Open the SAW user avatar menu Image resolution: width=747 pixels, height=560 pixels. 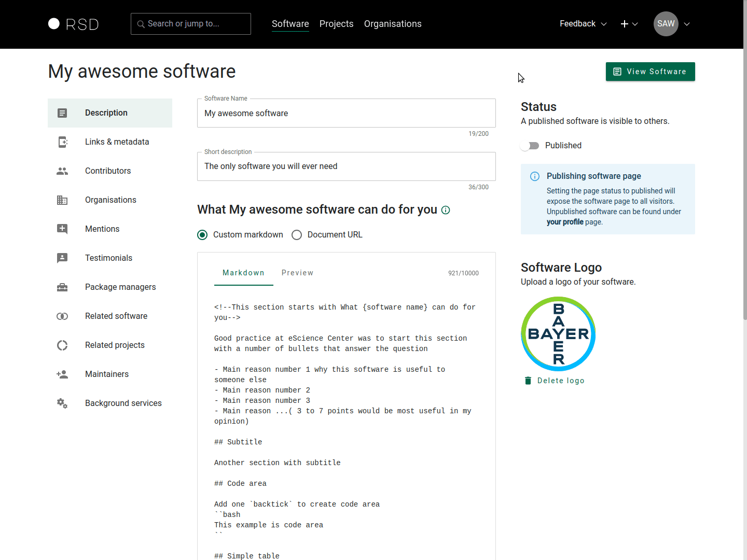pyautogui.click(x=666, y=24)
